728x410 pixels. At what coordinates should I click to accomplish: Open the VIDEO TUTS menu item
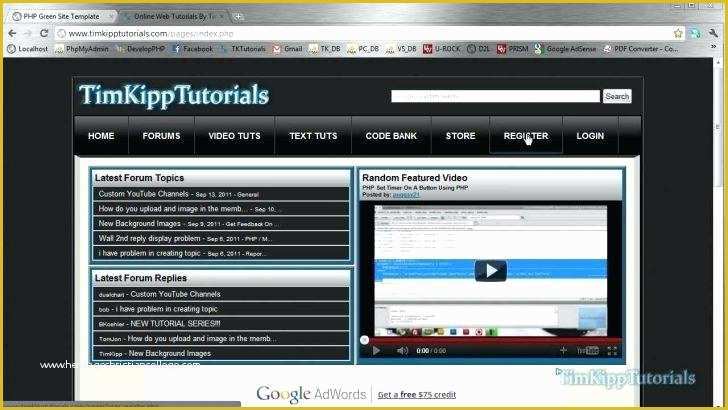[x=234, y=136]
